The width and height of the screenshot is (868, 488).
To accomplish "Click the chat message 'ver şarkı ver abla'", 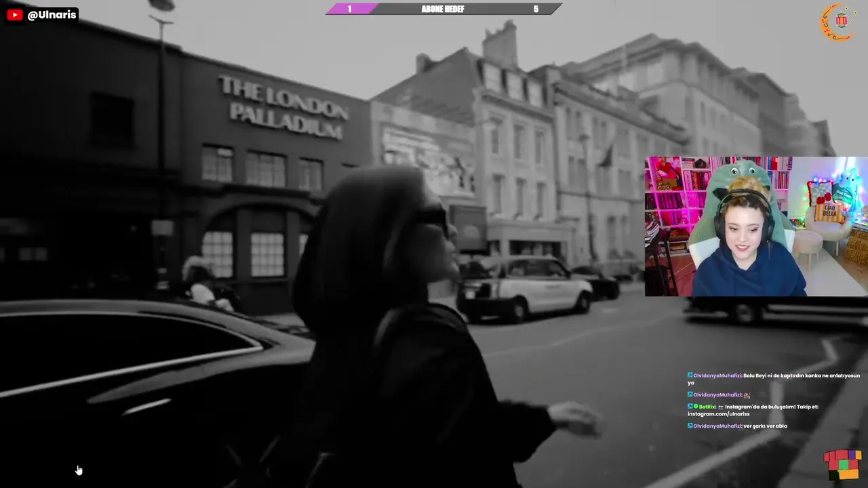I will click(x=765, y=426).
